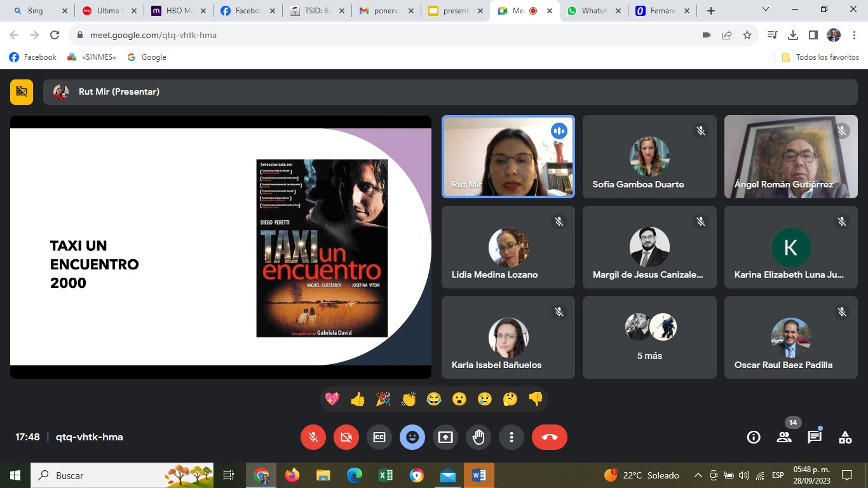Click ESP language indicator

point(778,475)
